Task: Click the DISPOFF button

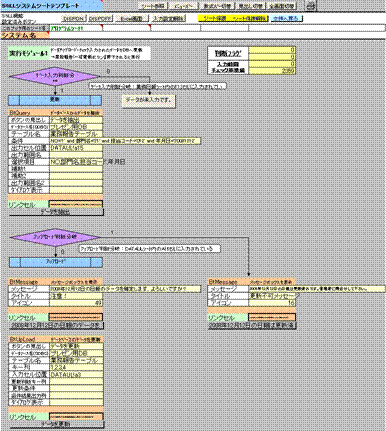Action: point(100,18)
